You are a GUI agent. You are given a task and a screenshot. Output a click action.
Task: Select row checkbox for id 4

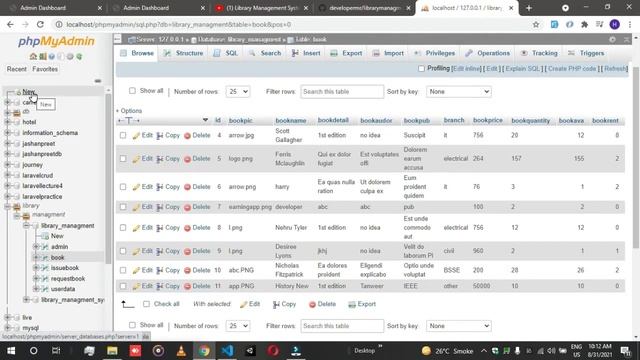coord(123,136)
